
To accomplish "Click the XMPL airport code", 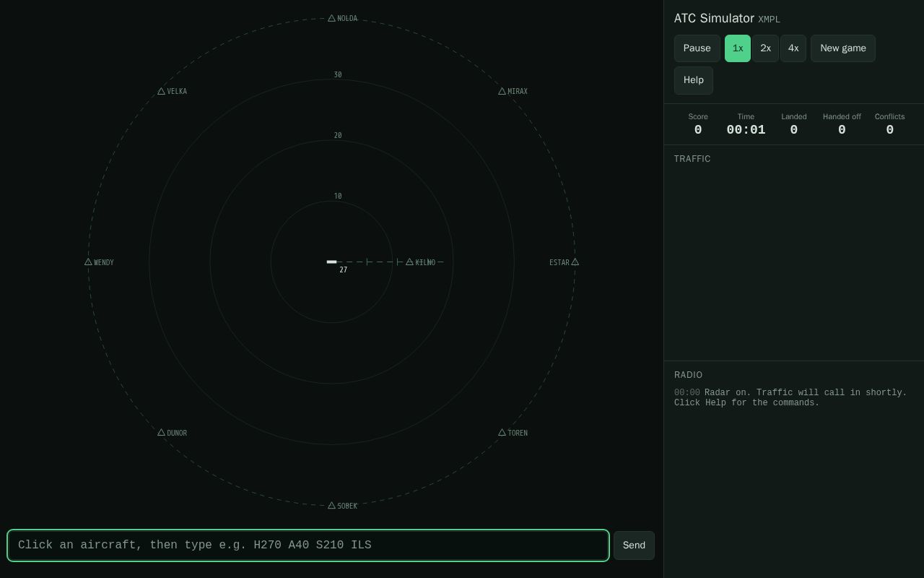I will click(770, 20).
